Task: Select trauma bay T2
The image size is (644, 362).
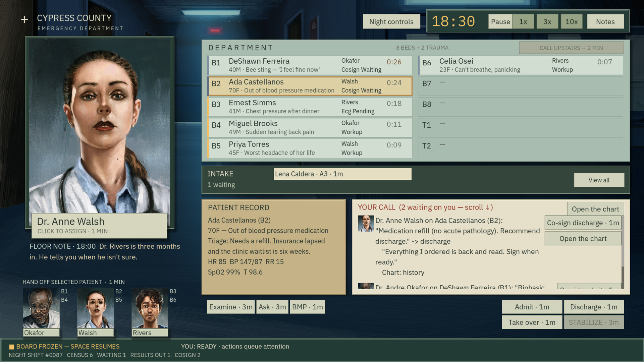Action: (x=521, y=148)
